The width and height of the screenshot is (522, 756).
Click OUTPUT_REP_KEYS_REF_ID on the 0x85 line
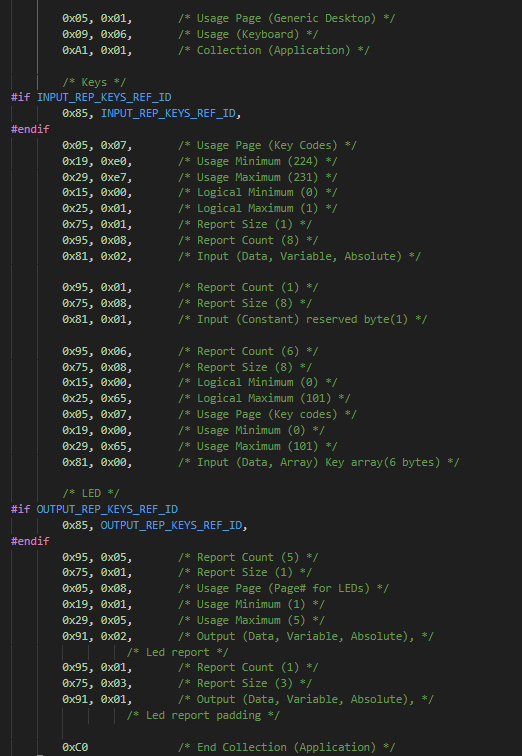tap(171, 525)
